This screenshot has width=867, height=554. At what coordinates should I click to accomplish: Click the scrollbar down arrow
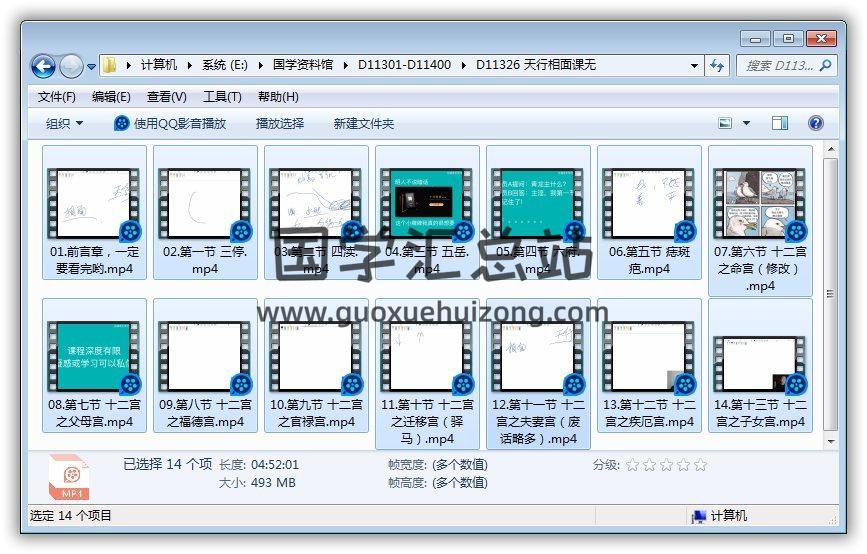click(831, 441)
